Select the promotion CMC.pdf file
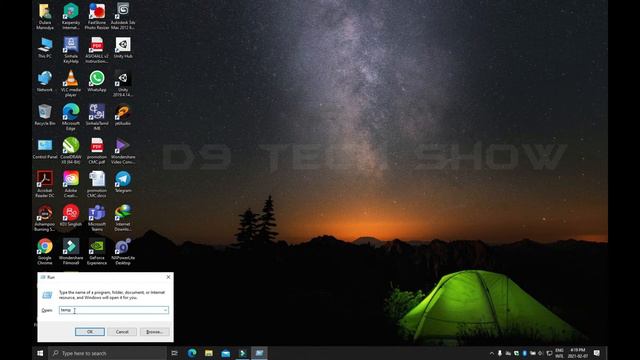 pyautogui.click(x=97, y=151)
